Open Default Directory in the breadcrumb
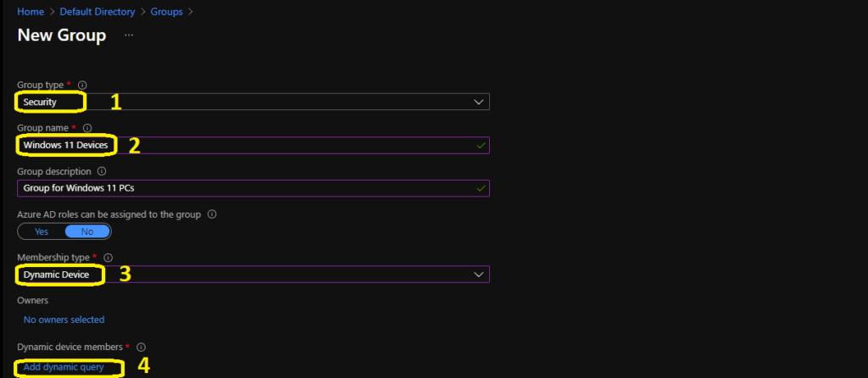Image resolution: width=868 pixels, height=378 pixels. pos(97,12)
